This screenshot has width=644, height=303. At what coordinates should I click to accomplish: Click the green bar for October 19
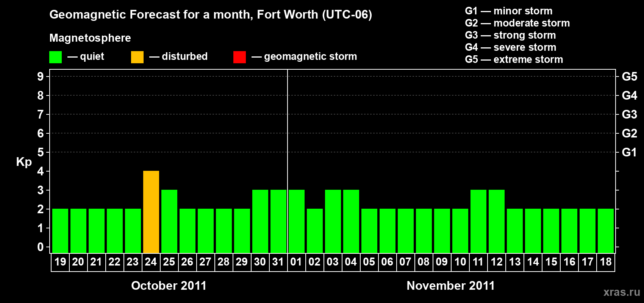[60, 231]
